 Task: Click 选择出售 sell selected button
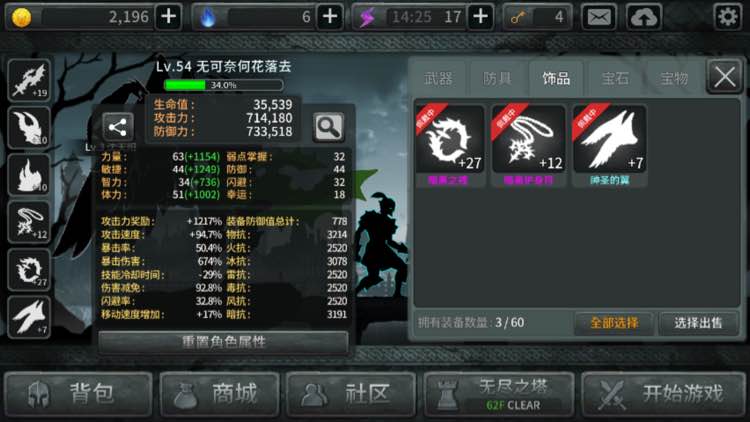click(x=698, y=323)
